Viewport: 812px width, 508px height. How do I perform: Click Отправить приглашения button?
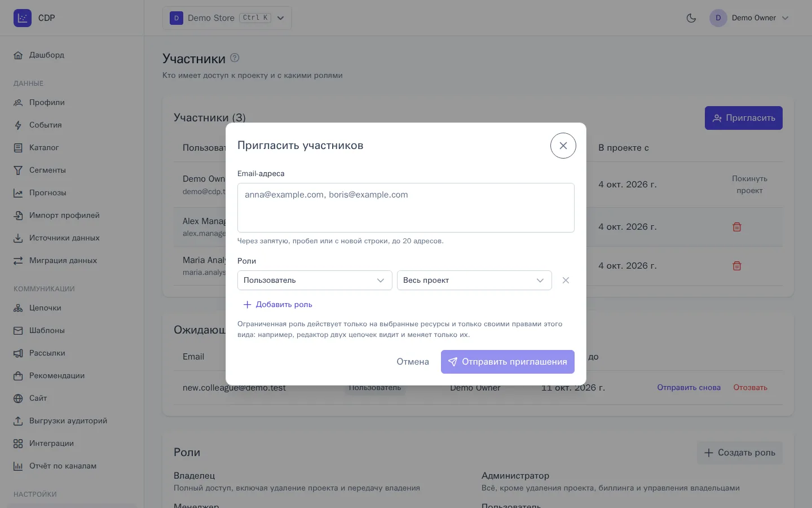507,362
